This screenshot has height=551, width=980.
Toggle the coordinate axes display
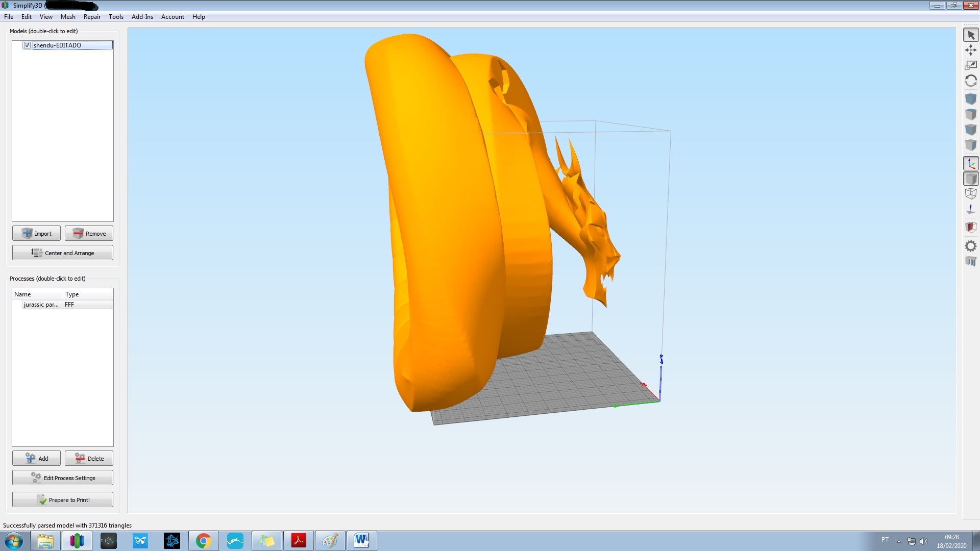[x=971, y=163]
